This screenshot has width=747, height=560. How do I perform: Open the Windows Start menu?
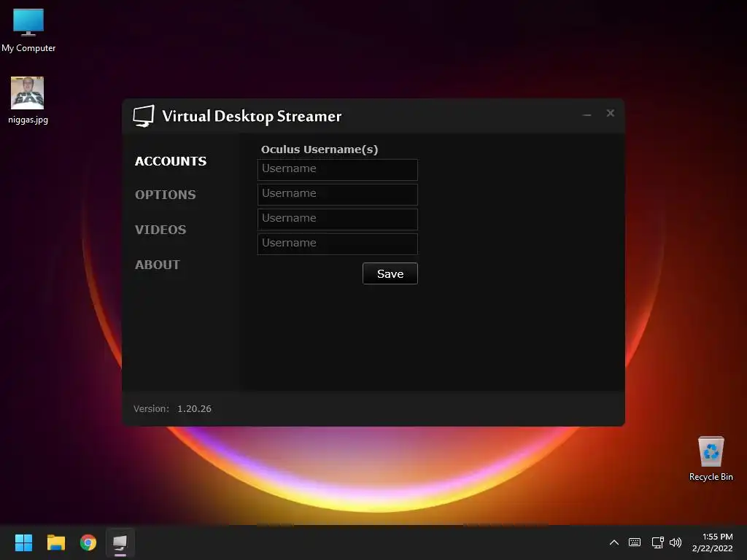23,542
